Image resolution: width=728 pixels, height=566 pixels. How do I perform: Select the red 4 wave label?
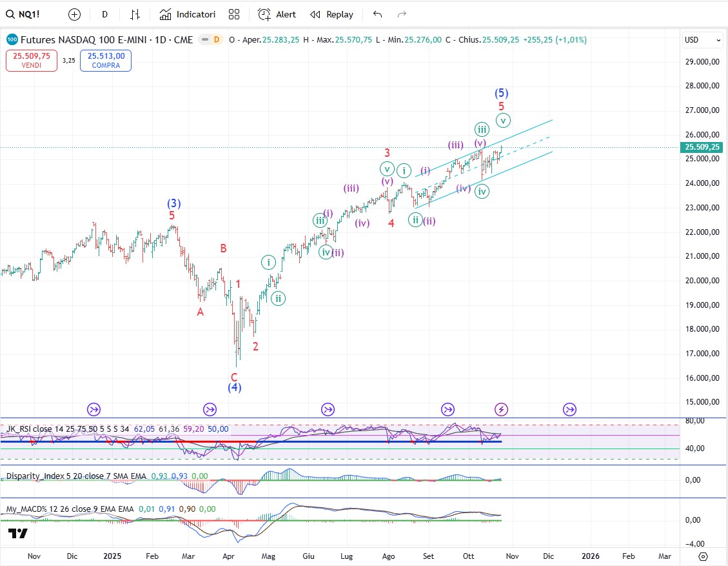click(x=391, y=223)
